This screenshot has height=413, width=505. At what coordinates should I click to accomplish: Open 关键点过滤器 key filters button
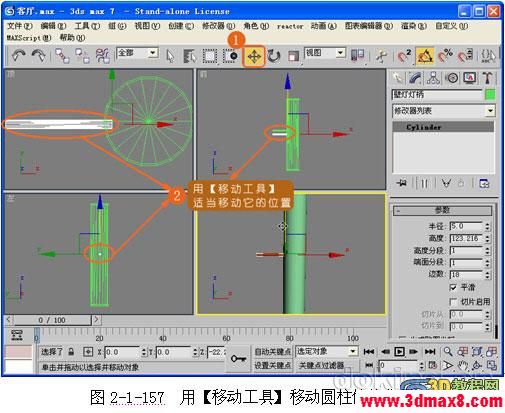pos(321,365)
